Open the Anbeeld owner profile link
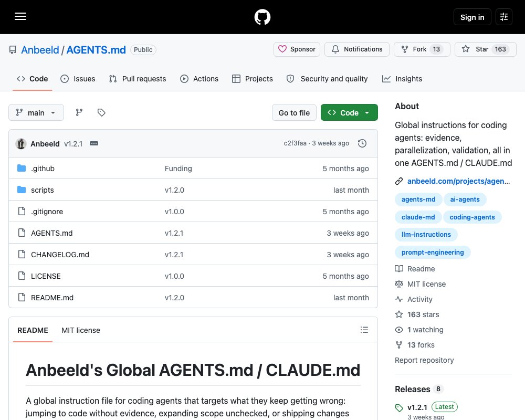Screen dimensions: 525x420 (x=40, y=50)
